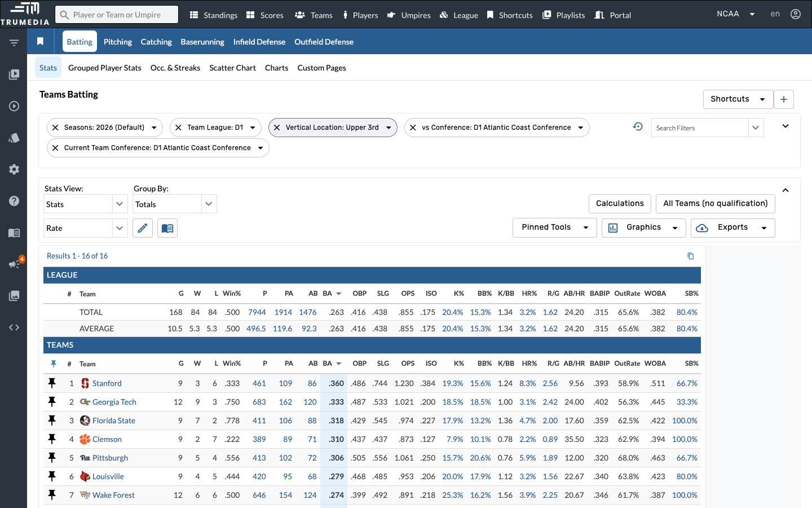812x508 pixels.
Task: Toggle the pin for Stanford row
Action: point(52,383)
